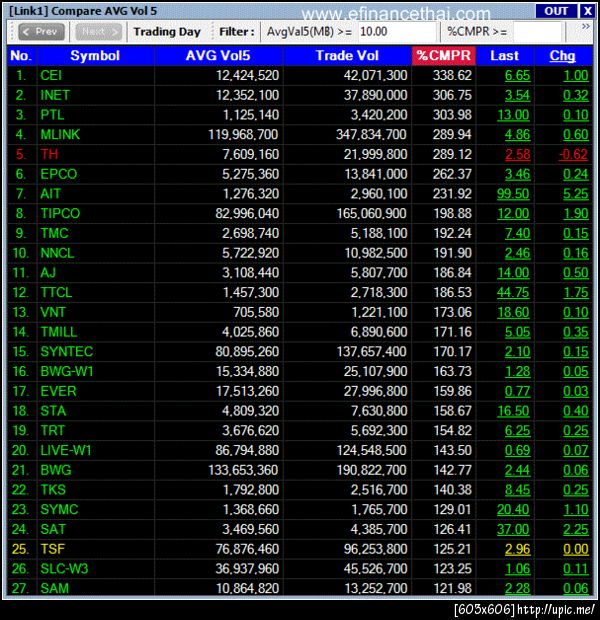600x620 pixels.
Task: Click PTL last price 13.00
Action: pyautogui.click(x=513, y=115)
